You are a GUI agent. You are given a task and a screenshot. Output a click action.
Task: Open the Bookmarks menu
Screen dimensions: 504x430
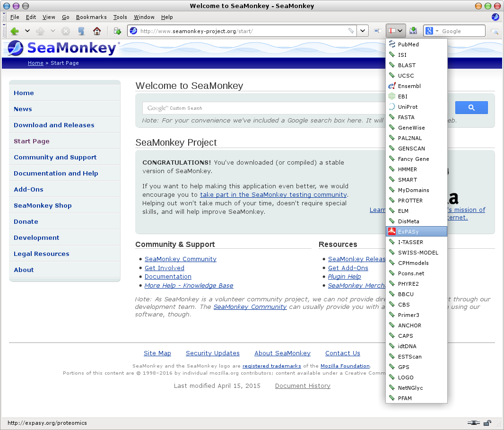[91, 17]
